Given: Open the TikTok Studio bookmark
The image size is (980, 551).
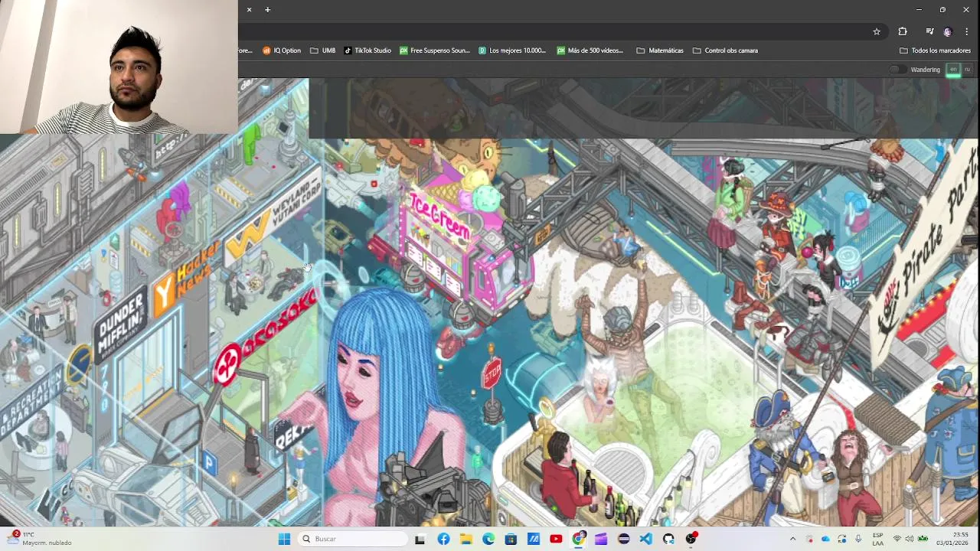Looking at the screenshot, I should 367,51.
